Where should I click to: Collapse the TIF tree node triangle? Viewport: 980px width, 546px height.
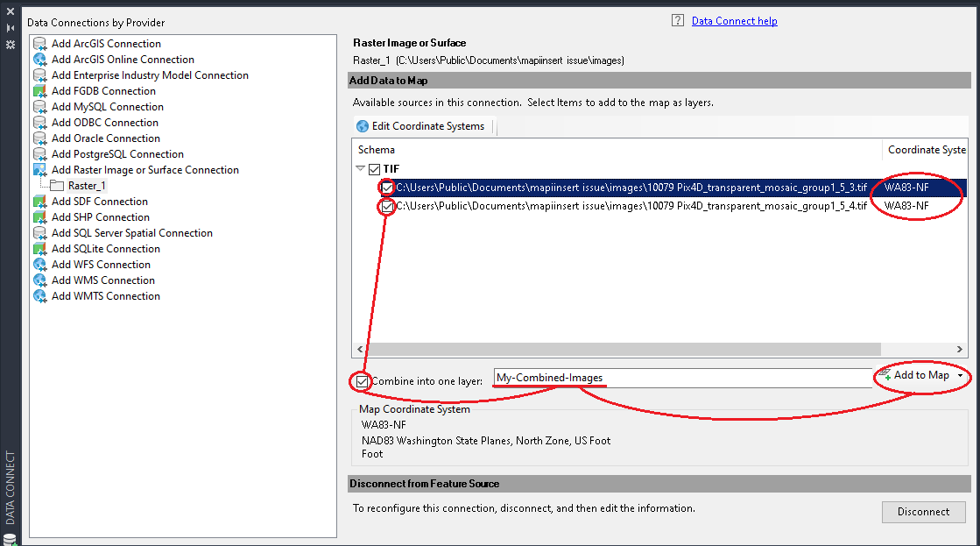(x=361, y=168)
